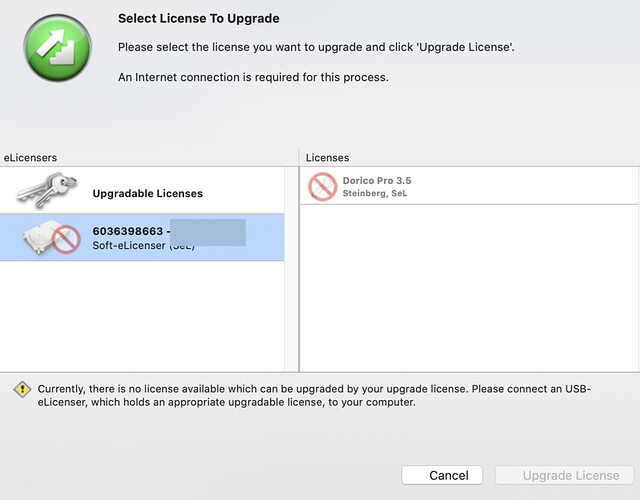
Task: Click the prohibited Dorico Pro 3.5 license icon
Action: click(322, 187)
